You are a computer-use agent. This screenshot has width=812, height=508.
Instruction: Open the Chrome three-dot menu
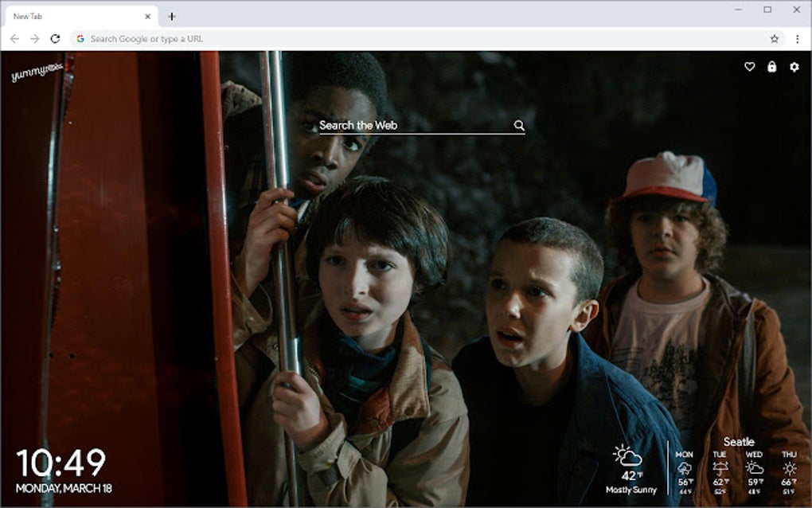click(798, 37)
